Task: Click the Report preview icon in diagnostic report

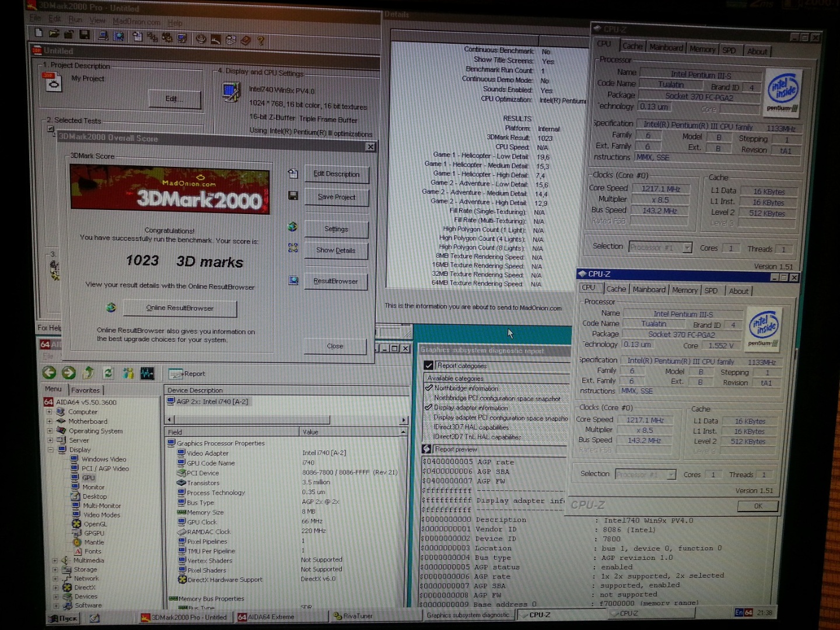Action: pyautogui.click(x=427, y=449)
